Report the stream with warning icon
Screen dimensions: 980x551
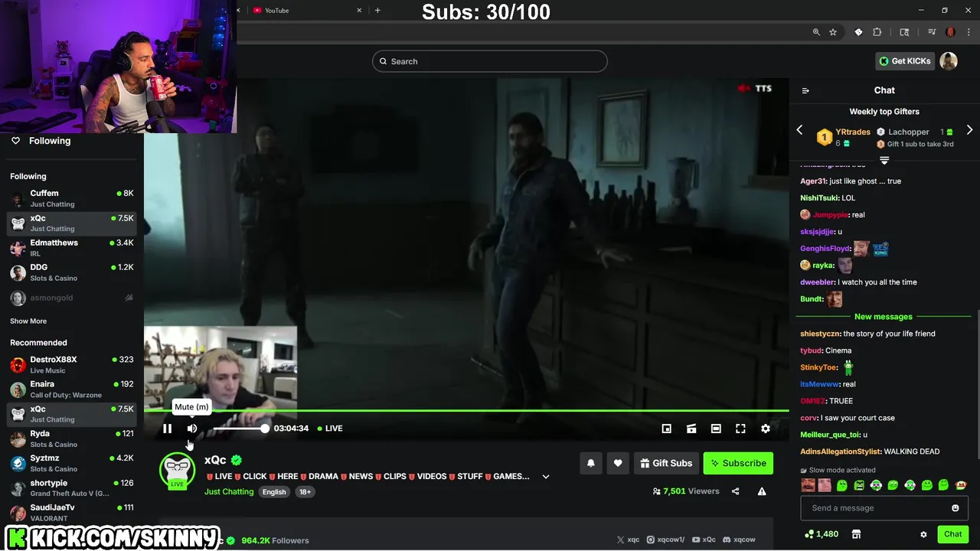coord(762,491)
